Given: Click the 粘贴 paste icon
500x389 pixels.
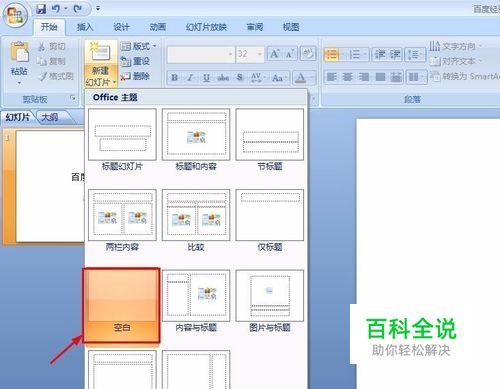Looking at the screenshot, I should pyautogui.click(x=19, y=52).
